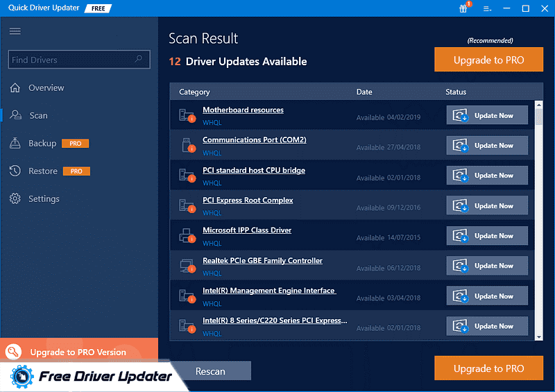
Task: Click the bottom Upgrade to PRO button
Action: [489, 368]
